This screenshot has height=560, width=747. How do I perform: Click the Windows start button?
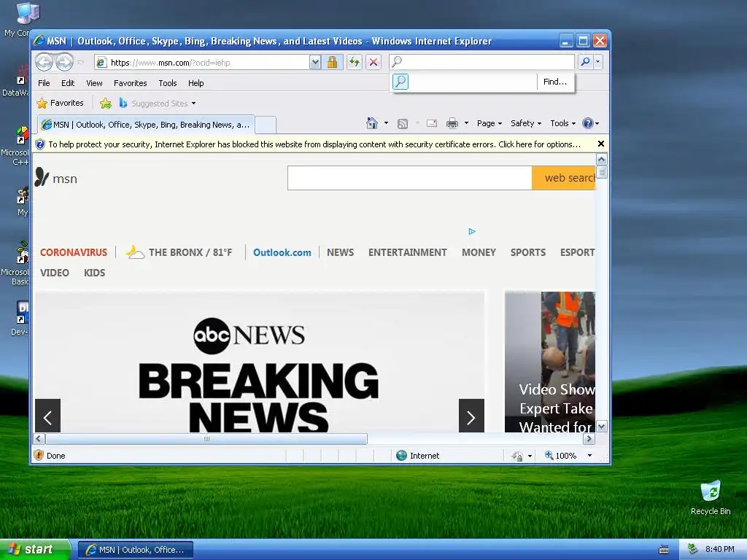click(x=35, y=550)
